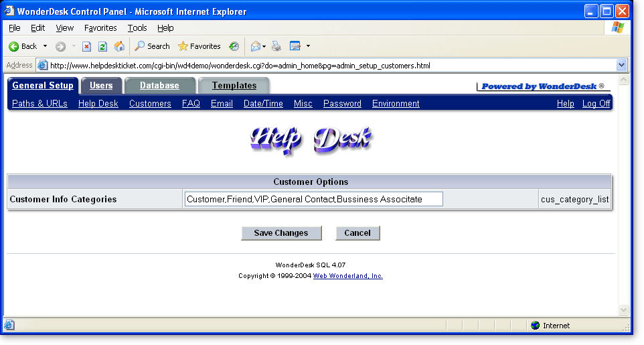Expand the Mail dropdown arrow
This screenshot has width=644, height=345.
[x=264, y=46]
